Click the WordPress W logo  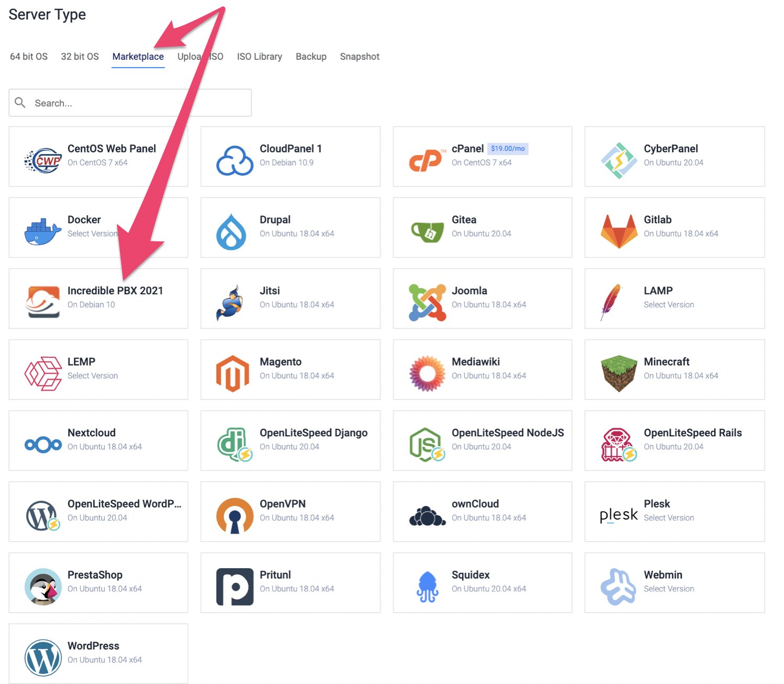pyautogui.click(x=43, y=658)
